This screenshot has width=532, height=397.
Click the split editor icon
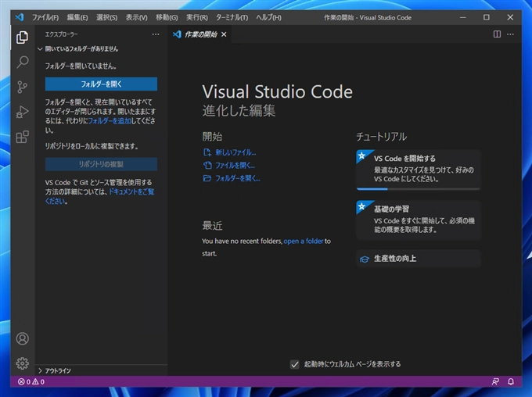pos(497,34)
